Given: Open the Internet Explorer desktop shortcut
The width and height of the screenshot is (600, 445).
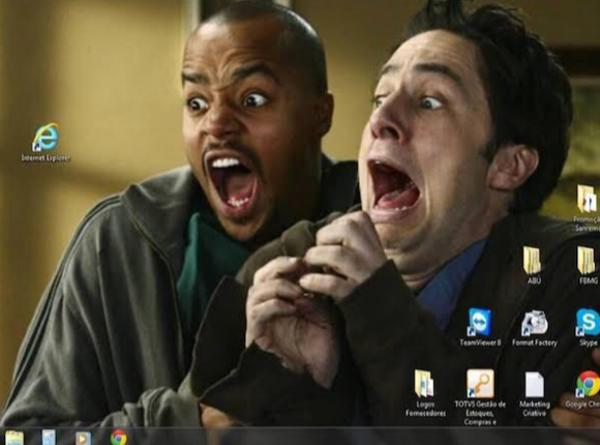Looking at the screenshot, I should click(x=46, y=142).
